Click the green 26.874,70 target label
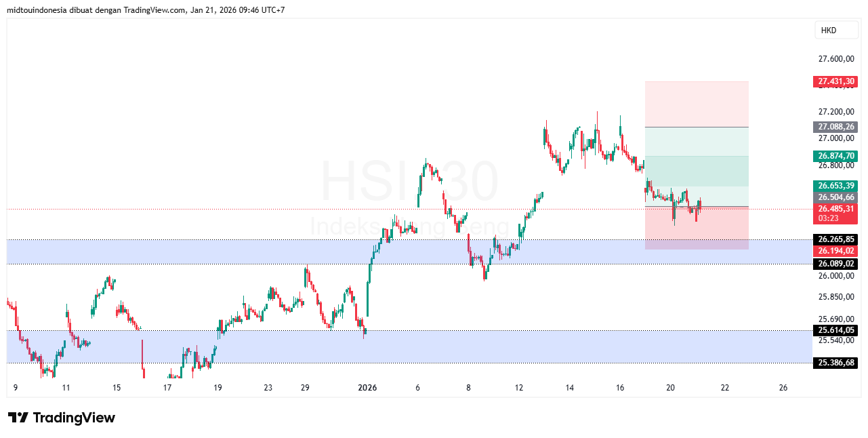The height and width of the screenshot is (438, 868). (x=835, y=156)
